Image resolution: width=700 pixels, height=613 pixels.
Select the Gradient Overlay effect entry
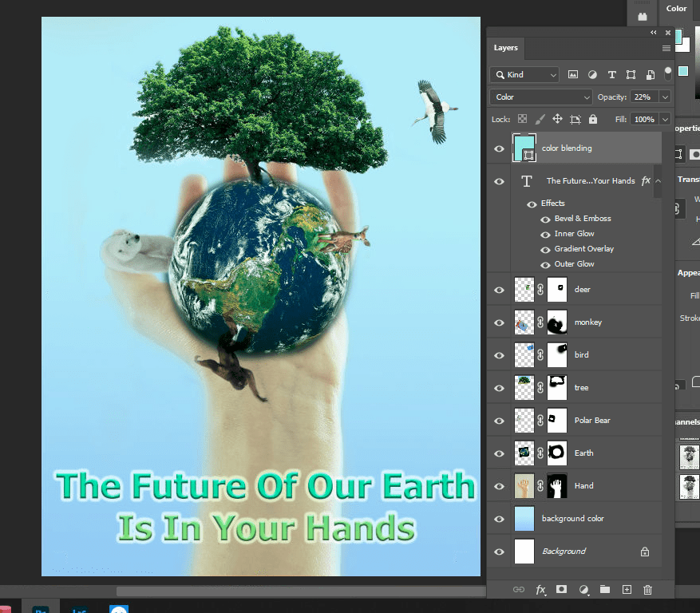583,249
